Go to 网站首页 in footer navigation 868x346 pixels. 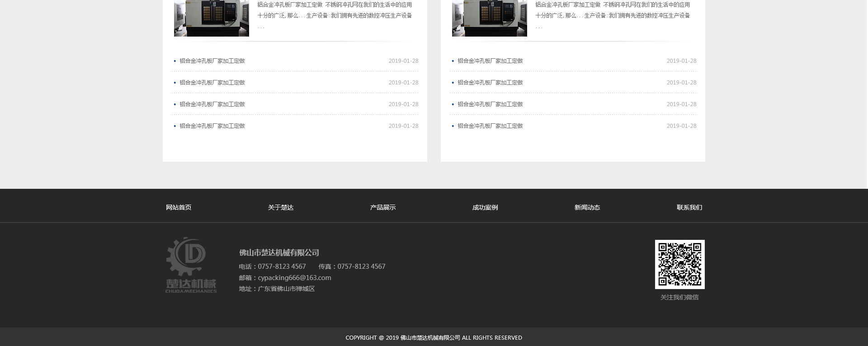pos(179,207)
